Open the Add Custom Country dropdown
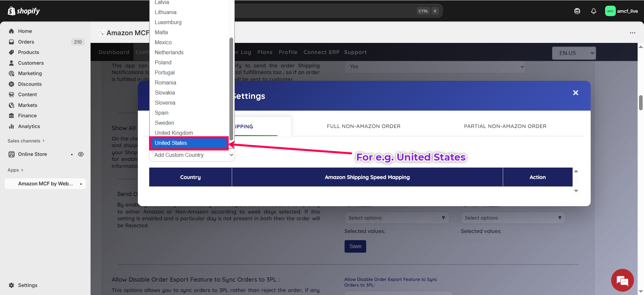Viewport: 644px width, 295px height. coord(192,155)
